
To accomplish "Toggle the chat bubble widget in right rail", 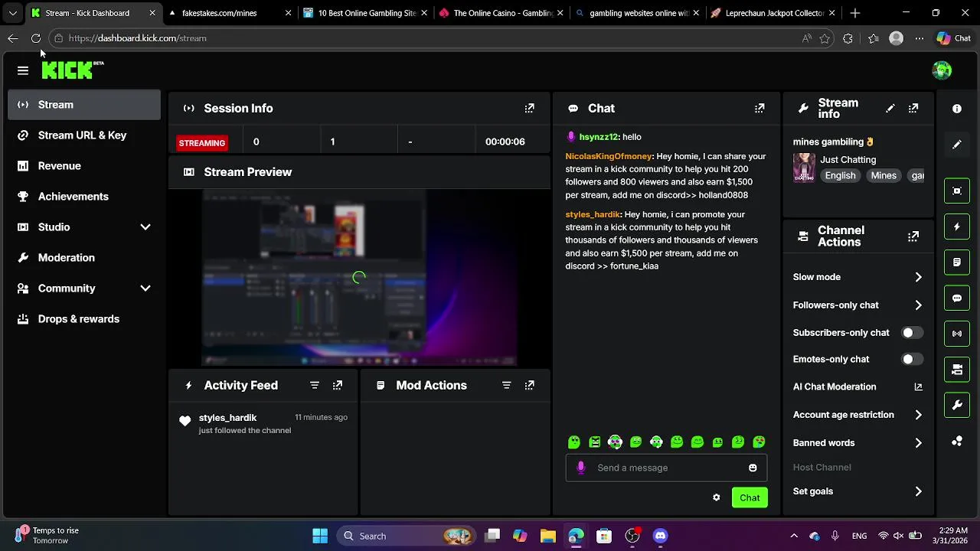I will point(957,298).
